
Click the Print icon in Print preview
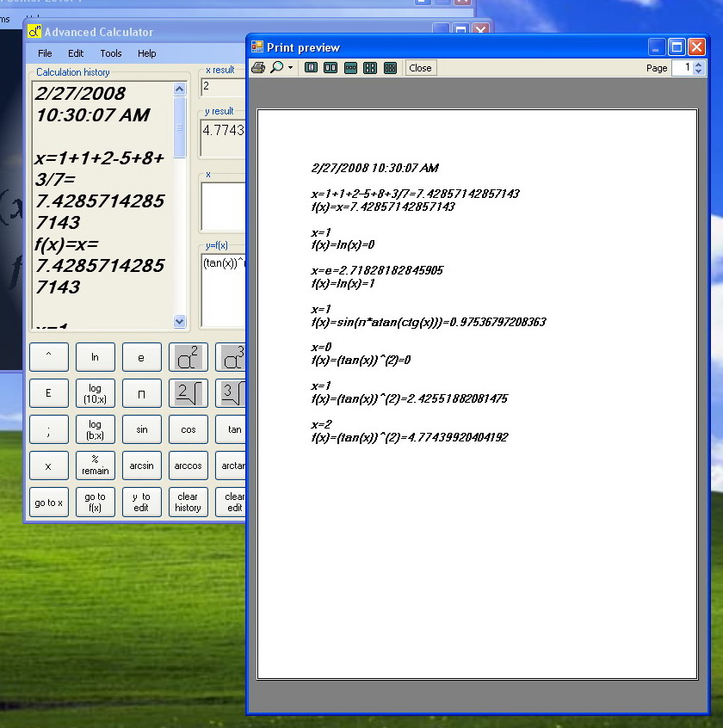[258, 68]
